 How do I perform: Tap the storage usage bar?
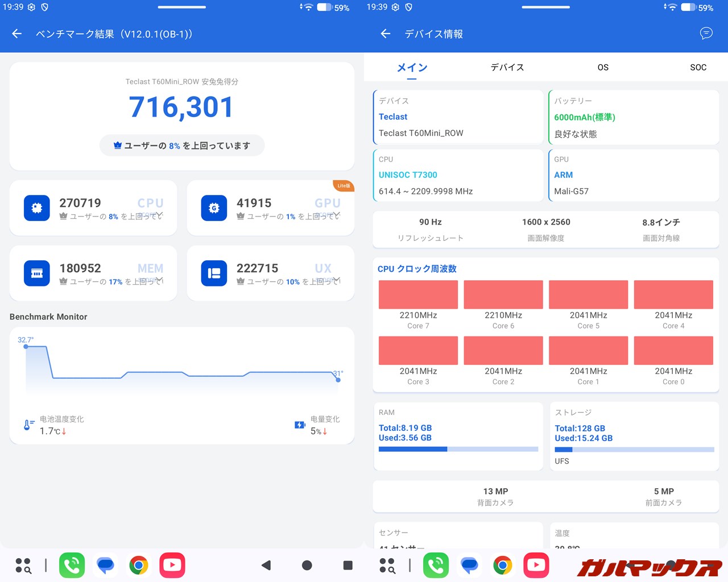634,450
